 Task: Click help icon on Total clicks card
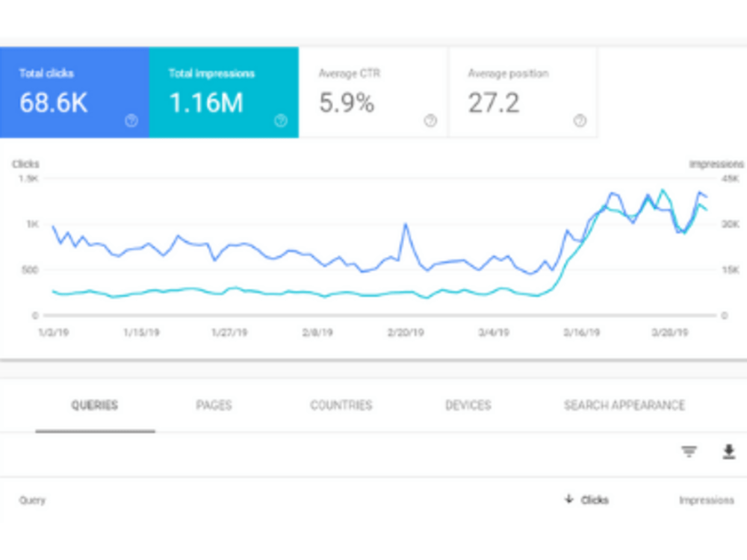tap(131, 121)
